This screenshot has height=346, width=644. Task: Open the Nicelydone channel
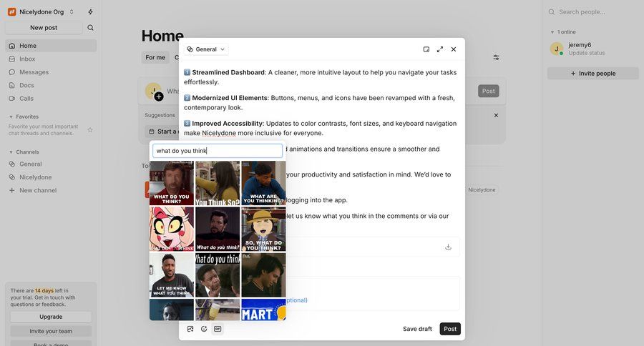pyautogui.click(x=51, y=177)
